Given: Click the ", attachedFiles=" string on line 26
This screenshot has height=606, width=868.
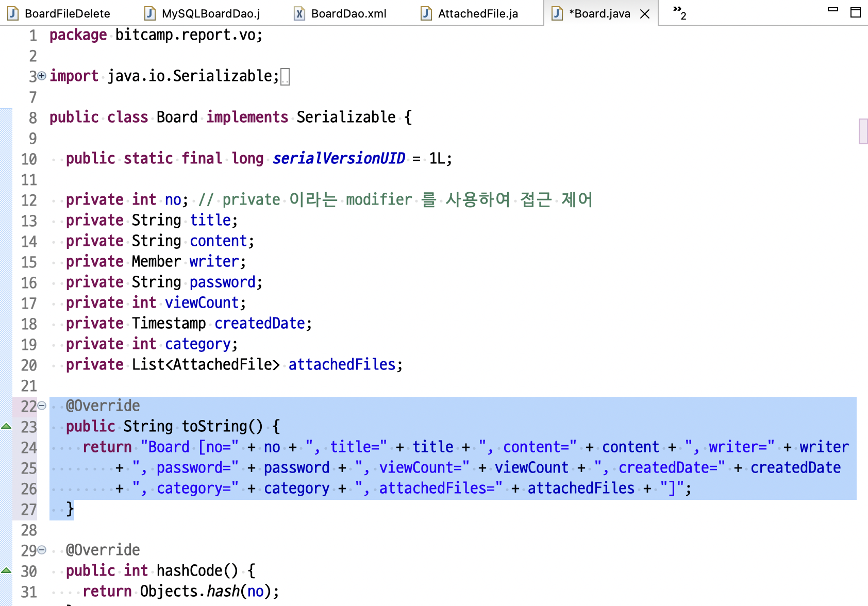Looking at the screenshot, I should (x=428, y=488).
